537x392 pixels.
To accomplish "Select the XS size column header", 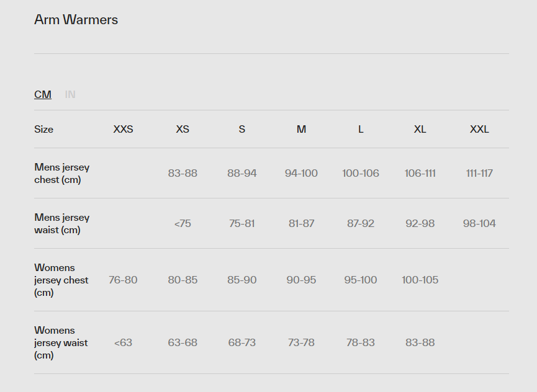I will pyautogui.click(x=183, y=129).
